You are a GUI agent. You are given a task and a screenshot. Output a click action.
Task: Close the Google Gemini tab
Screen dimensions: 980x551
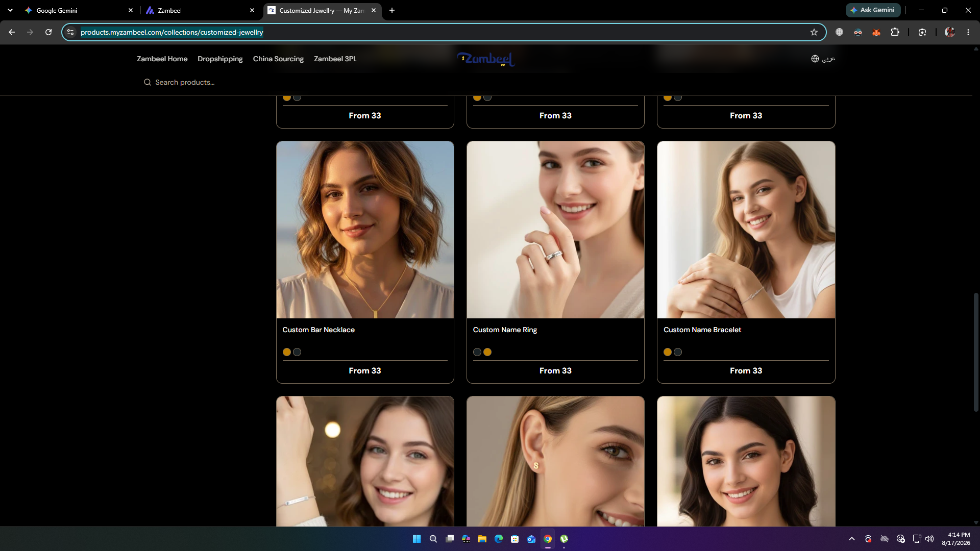[131, 10]
